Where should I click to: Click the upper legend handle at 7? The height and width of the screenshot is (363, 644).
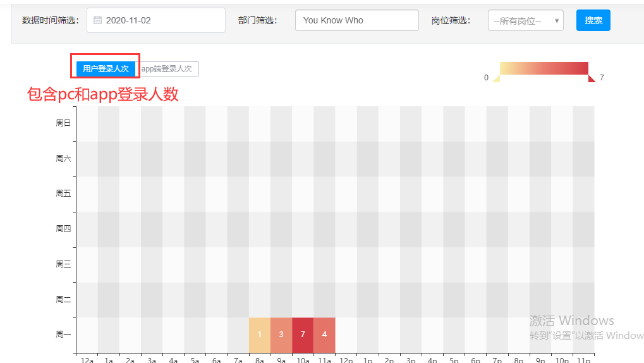(592, 78)
